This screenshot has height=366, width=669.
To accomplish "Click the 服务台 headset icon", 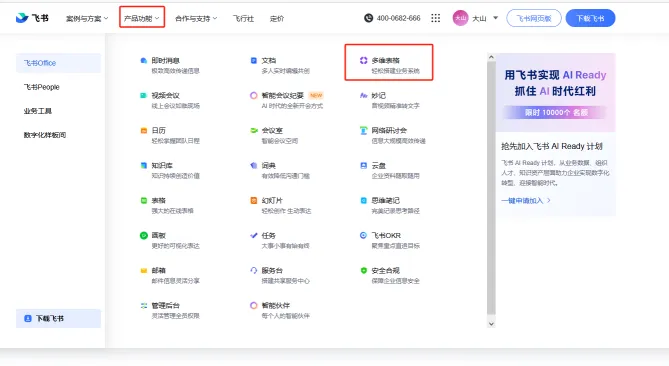I will [254, 270].
